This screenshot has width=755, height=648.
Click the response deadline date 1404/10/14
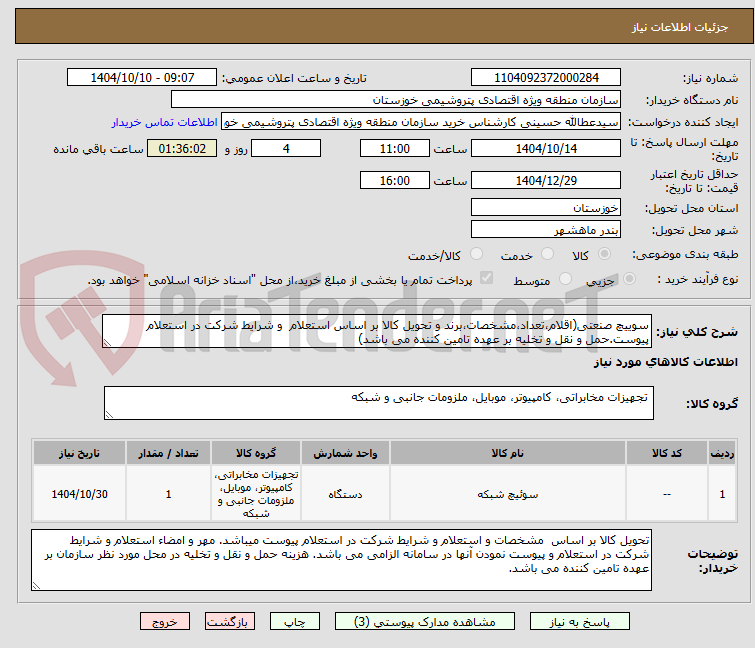(546, 148)
